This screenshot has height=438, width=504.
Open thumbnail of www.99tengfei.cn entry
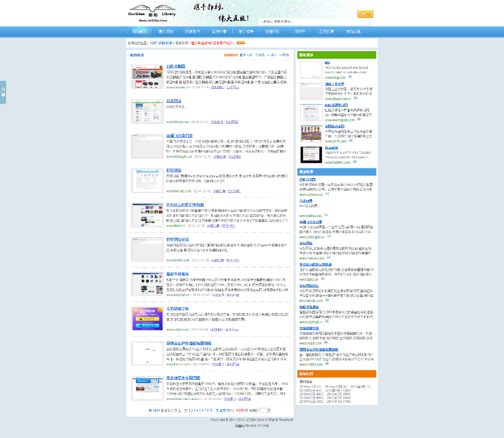pos(147,146)
